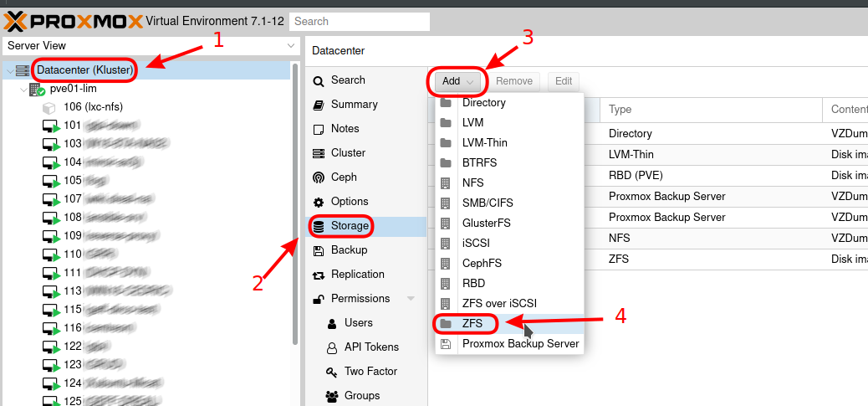
Task: Click the Remove button
Action: [x=513, y=81]
